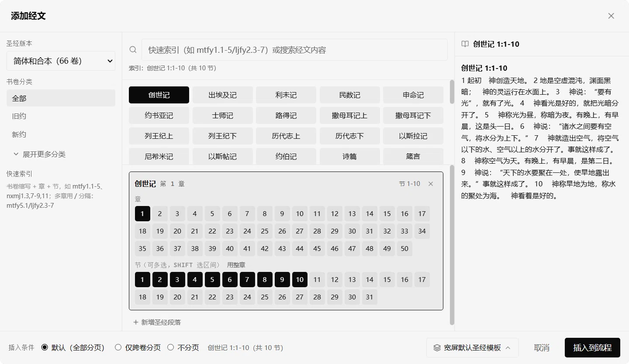
Task: Select 仅跨卷分页 radio option
Action: click(118, 347)
